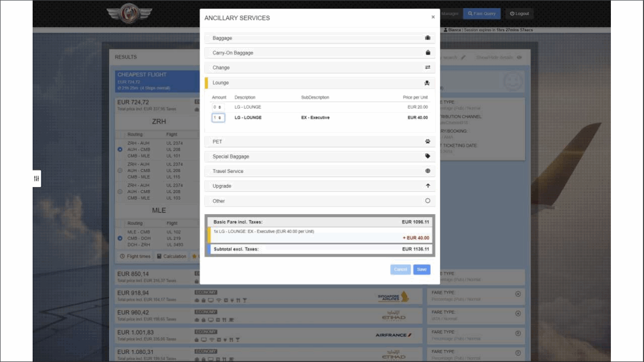This screenshot has height=362, width=644.
Task: Collapse the Lounge section
Action: pyautogui.click(x=221, y=83)
